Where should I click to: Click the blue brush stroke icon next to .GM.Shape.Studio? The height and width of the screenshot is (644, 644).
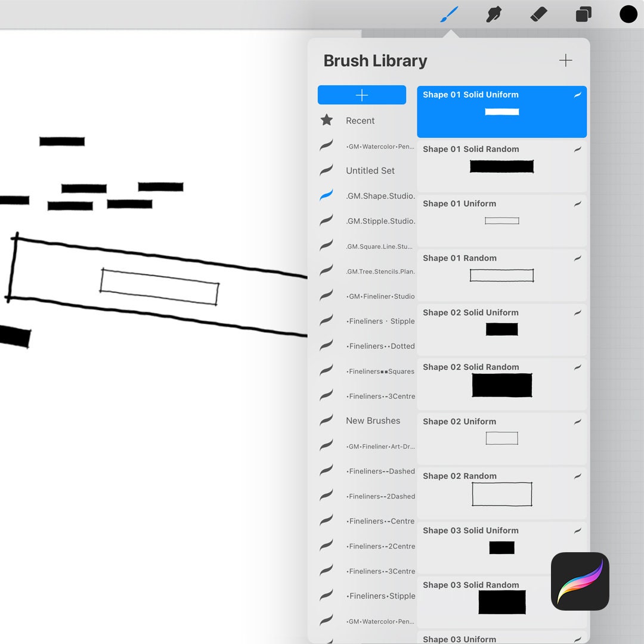click(326, 194)
